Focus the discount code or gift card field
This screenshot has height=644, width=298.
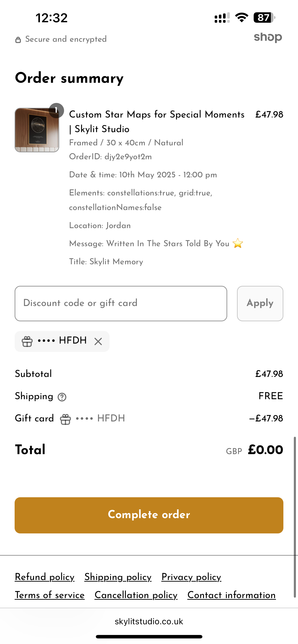121,303
